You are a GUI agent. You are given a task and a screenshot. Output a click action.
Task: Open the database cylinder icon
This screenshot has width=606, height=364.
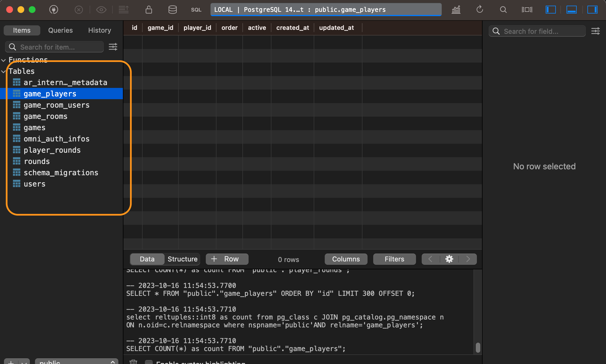172,10
